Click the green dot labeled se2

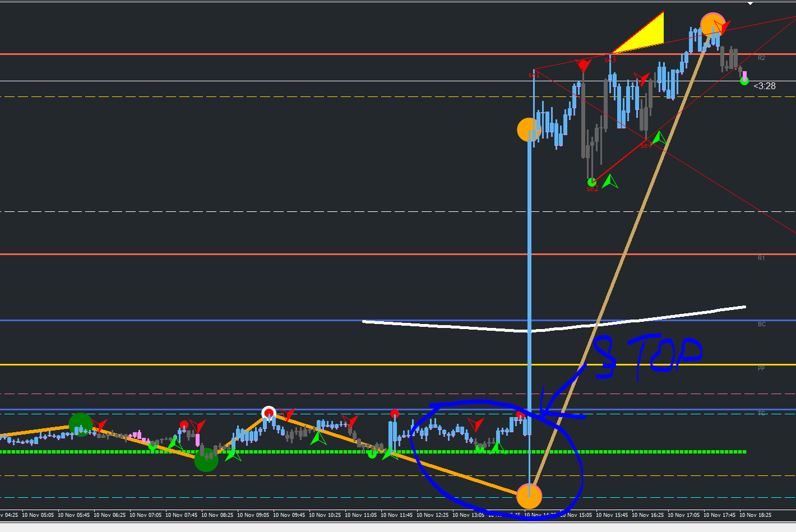point(591,182)
